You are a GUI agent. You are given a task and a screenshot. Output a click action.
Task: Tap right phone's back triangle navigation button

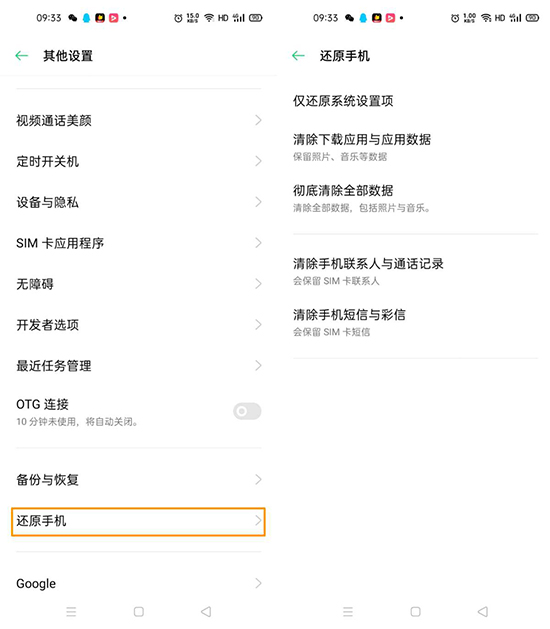483,612
